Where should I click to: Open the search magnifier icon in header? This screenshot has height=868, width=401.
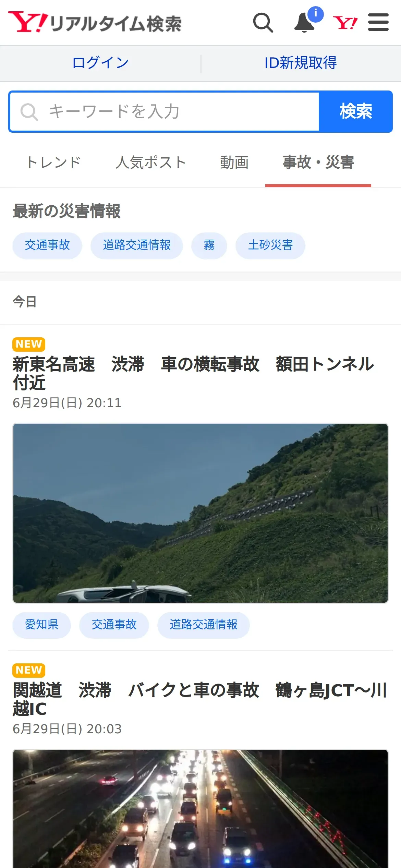[x=263, y=23]
